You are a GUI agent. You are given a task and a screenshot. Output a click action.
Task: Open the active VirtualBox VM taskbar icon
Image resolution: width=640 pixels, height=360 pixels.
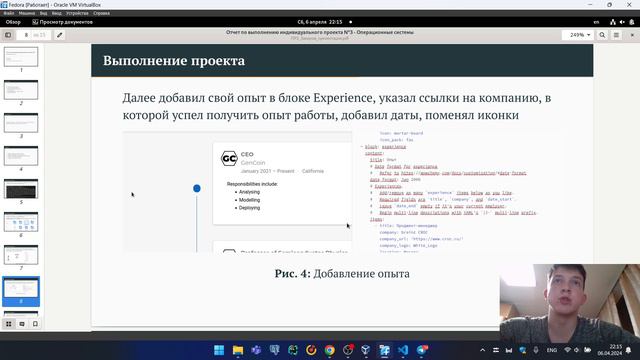coord(384,350)
